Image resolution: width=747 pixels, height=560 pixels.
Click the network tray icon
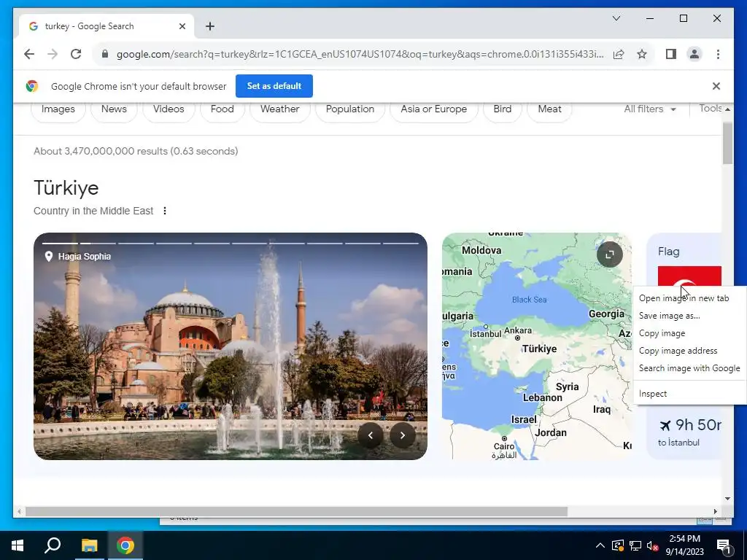tap(635, 545)
